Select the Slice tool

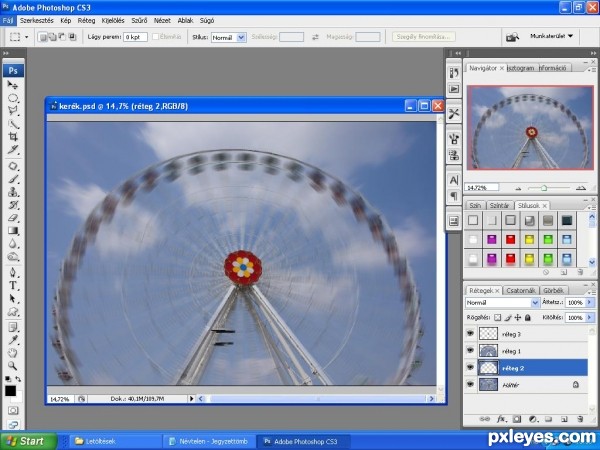13,150
